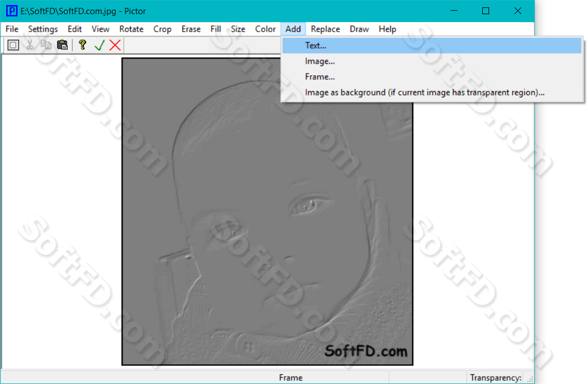
Task: Click the Frame status bar text
Action: point(291,378)
